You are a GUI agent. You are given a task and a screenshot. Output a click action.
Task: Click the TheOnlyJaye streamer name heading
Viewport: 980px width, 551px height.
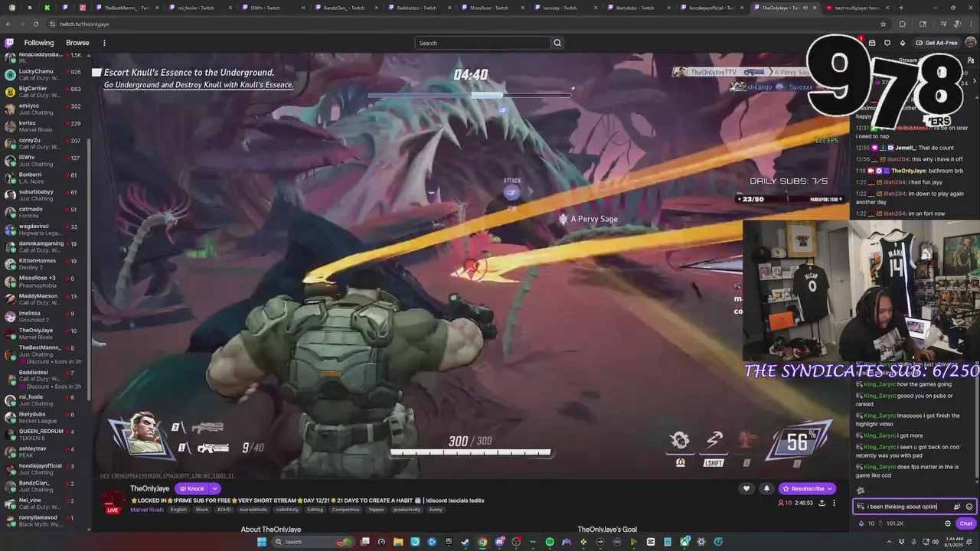(149, 488)
